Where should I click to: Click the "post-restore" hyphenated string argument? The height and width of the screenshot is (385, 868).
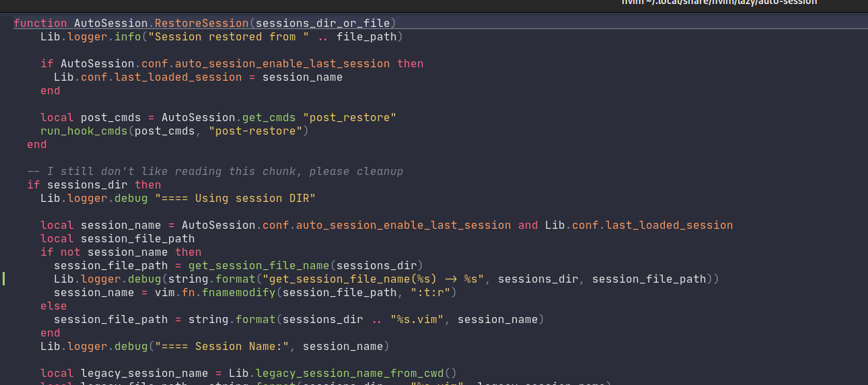click(x=256, y=131)
